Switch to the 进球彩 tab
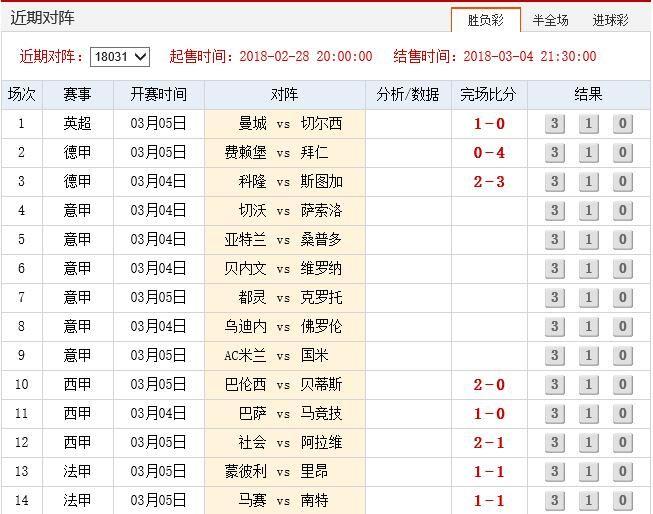 pyautogui.click(x=611, y=20)
